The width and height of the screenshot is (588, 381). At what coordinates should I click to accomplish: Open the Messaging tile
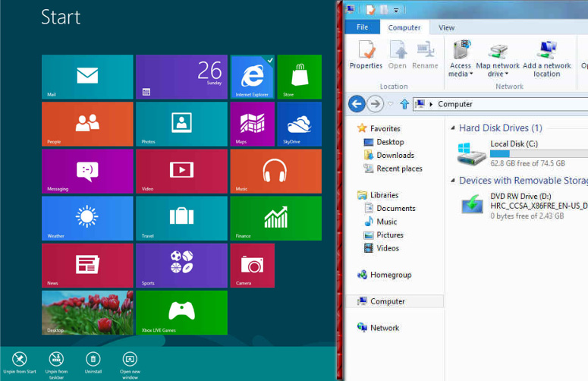click(x=87, y=172)
